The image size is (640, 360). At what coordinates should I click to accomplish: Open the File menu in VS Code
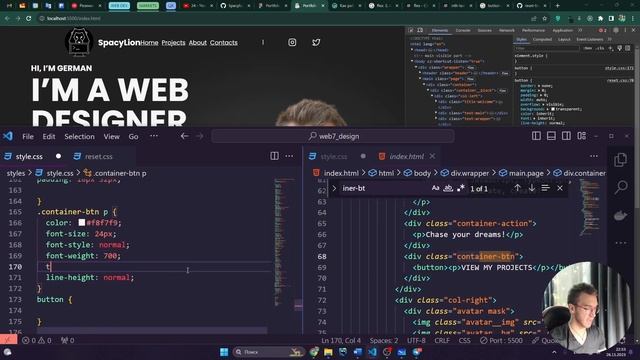coord(28,136)
